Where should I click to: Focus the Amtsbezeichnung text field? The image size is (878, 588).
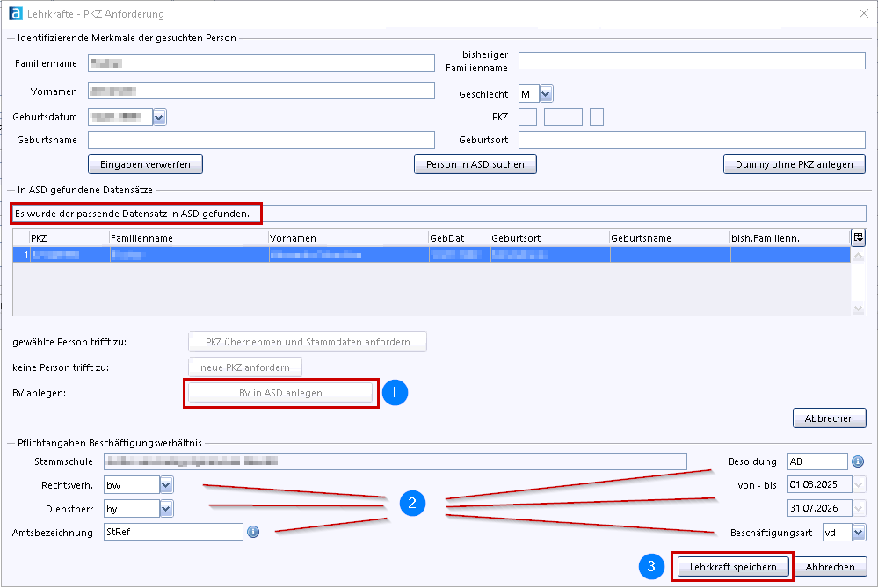[x=172, y=532]
